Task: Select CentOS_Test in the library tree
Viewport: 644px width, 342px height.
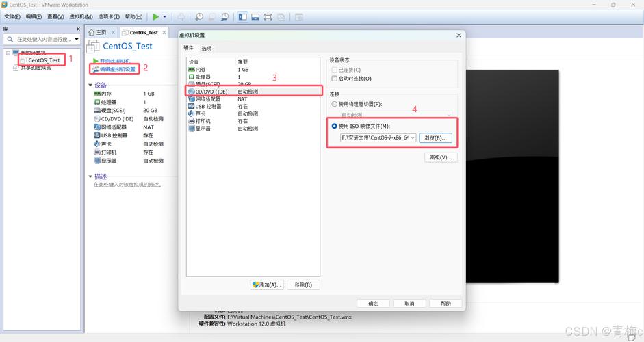Action: tap(44, 60)
